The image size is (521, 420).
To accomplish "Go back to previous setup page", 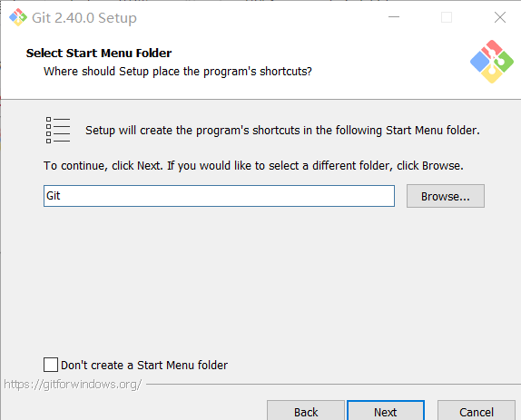I will 306,411.
